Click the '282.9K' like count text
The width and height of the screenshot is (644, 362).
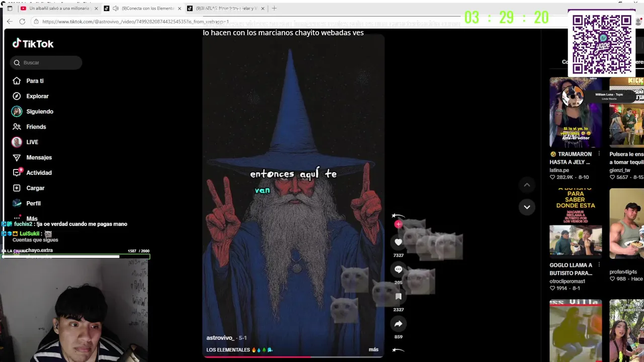click(x=565, y=177)
